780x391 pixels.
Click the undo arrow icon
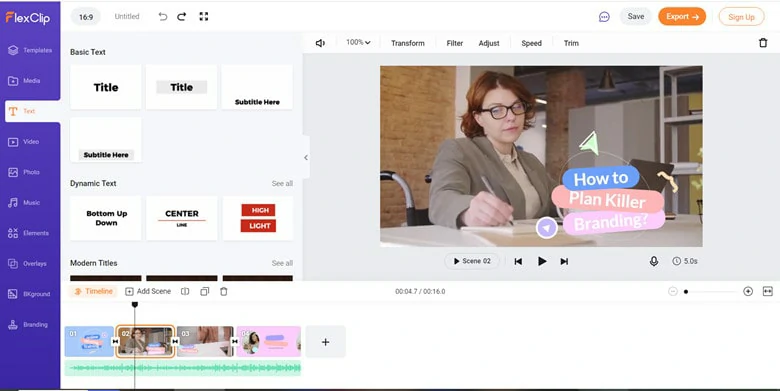[163, 16]
